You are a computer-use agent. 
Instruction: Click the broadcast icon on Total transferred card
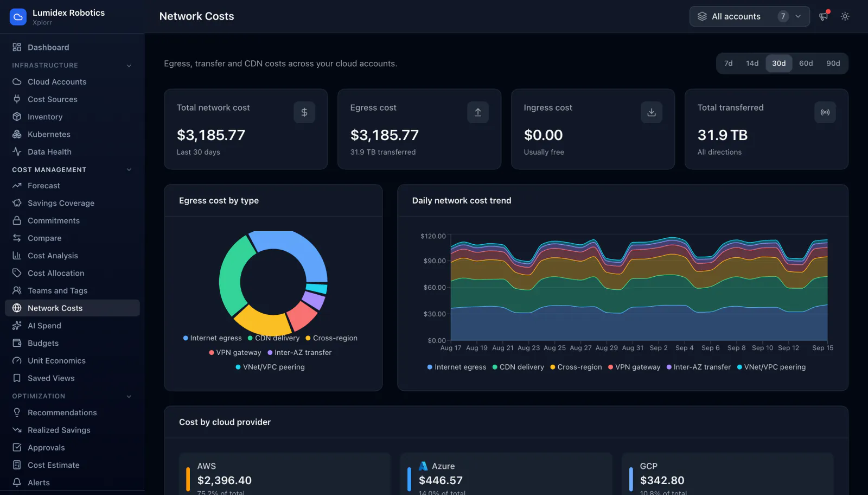pyautogui.click(x=825, y=112)
